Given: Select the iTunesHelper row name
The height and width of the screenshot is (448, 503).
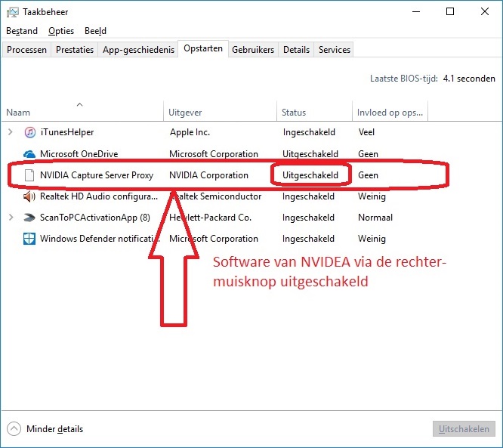Looking at the screenshot, I should (67, 132).
